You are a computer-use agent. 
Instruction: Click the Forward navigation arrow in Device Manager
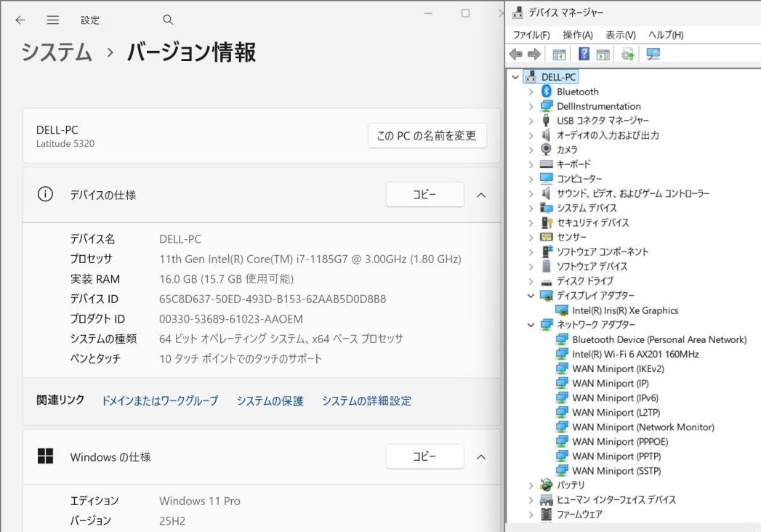pos(533,54)
